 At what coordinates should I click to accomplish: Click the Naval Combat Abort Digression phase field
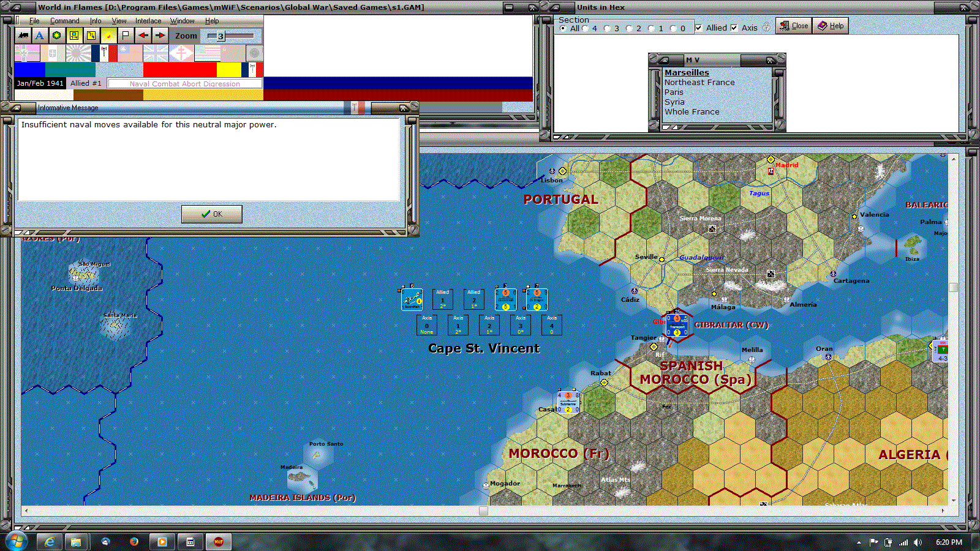tap(185, 83)
